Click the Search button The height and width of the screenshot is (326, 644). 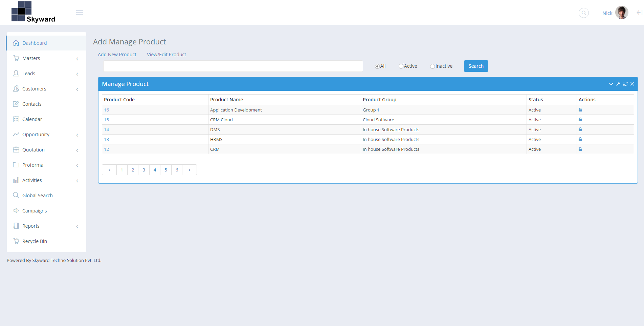click(476, 66)
